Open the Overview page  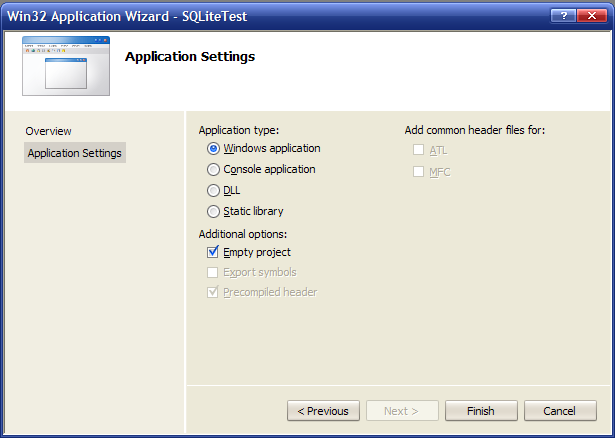48,131
